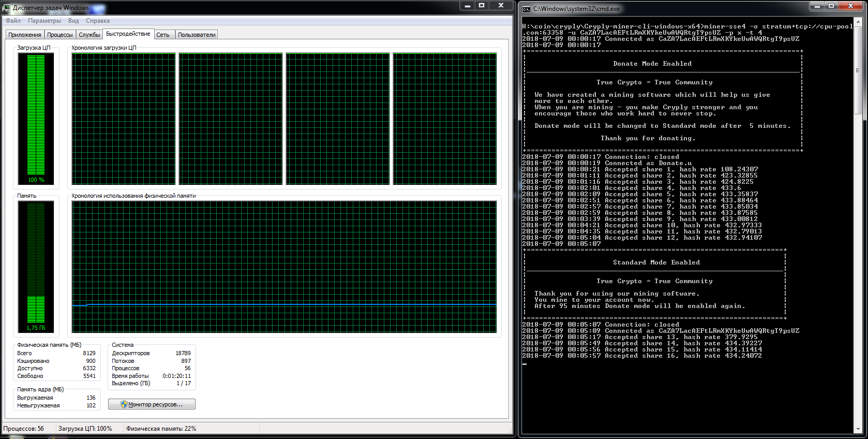Click status bar text Загрузка ЦП: 100%

click(85, 429)
